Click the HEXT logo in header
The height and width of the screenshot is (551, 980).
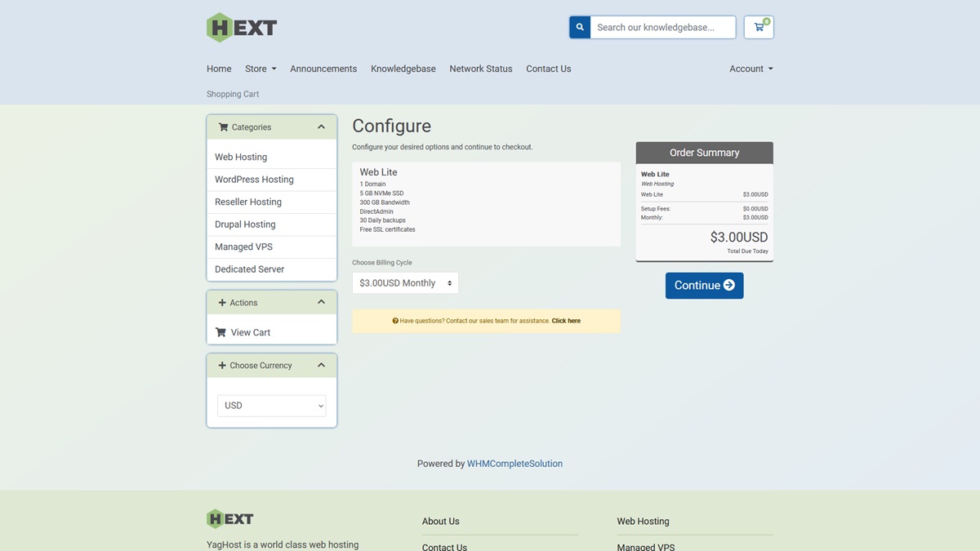point(242,28)
